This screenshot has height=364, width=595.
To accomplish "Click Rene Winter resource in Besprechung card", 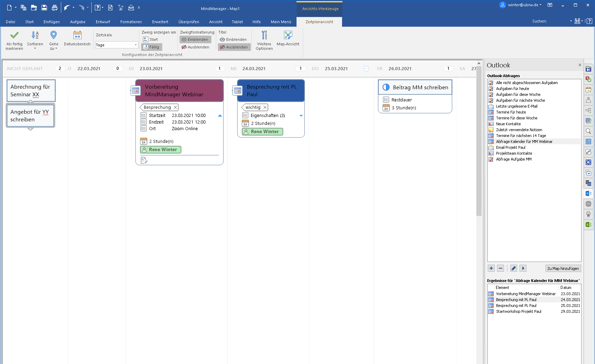I will (x=263, y=131).
